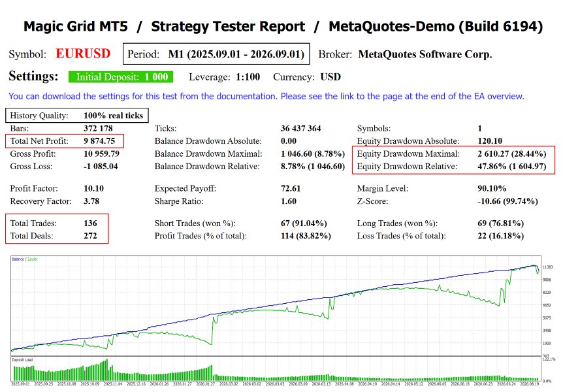This screenshot has width=563, height=392.
Task: Click Recovery Factor value 3.78
Action: tap(91, 201)
